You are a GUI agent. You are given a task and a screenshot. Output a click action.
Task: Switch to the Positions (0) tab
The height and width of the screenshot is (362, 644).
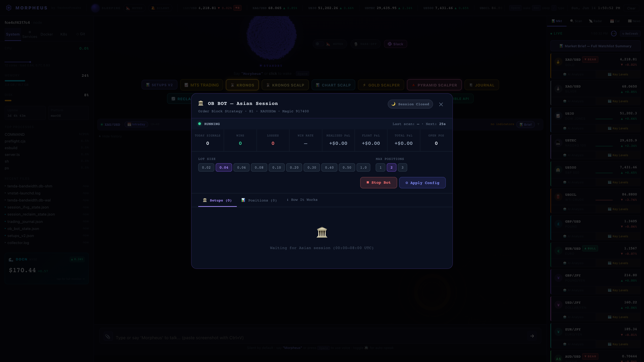pos(259,200)
